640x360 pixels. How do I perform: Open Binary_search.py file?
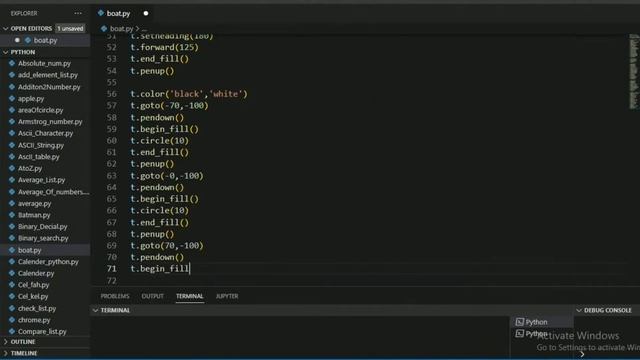(43, 238)
